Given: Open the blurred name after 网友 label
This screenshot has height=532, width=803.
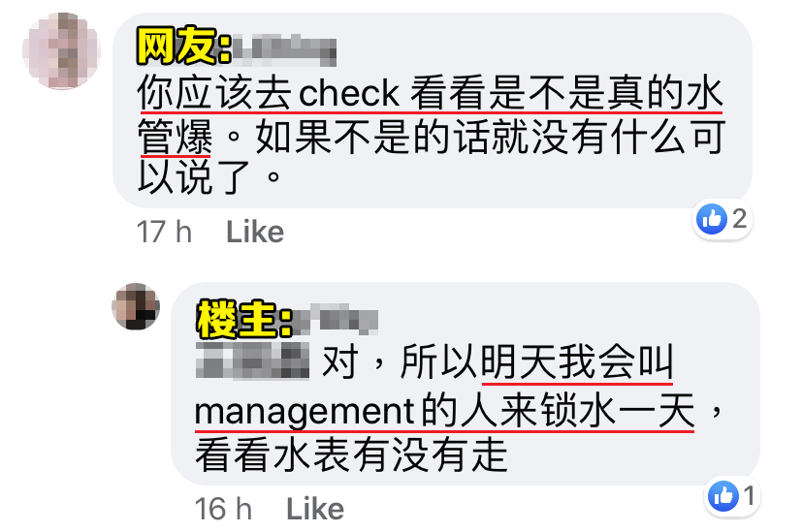Looking at the screenshot, I should [284, 51].
